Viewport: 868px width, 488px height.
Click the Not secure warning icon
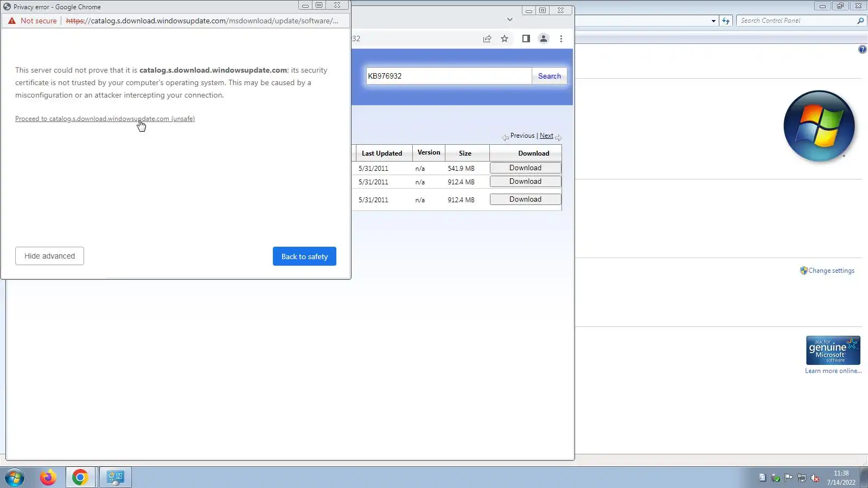click(x=12, y=21)
